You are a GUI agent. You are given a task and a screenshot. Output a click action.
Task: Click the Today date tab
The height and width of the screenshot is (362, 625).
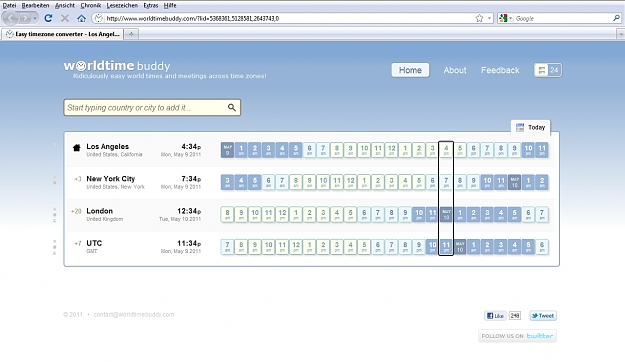pos(531,127)
